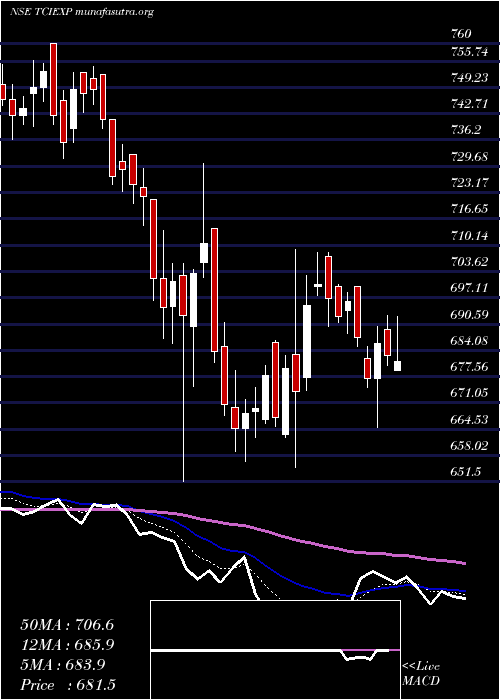The image size is (500, 700).
Task: Click inside the Live MACD indicator panel
Action: [275, 650]
